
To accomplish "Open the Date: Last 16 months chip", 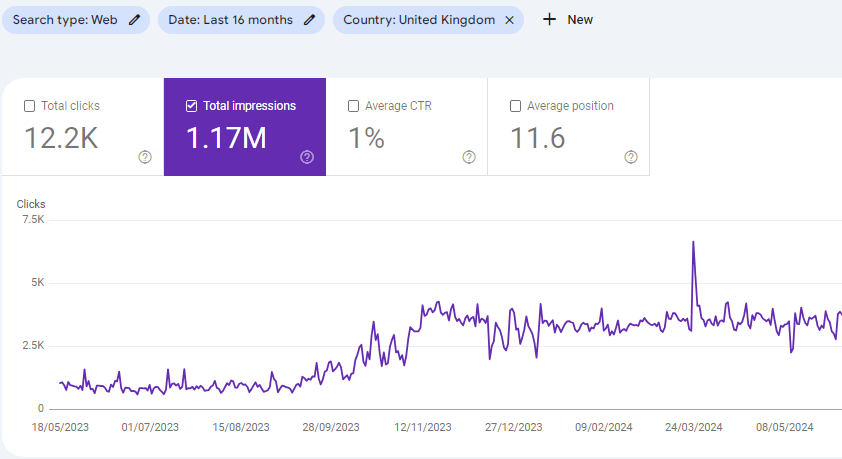I will (241, 20).
